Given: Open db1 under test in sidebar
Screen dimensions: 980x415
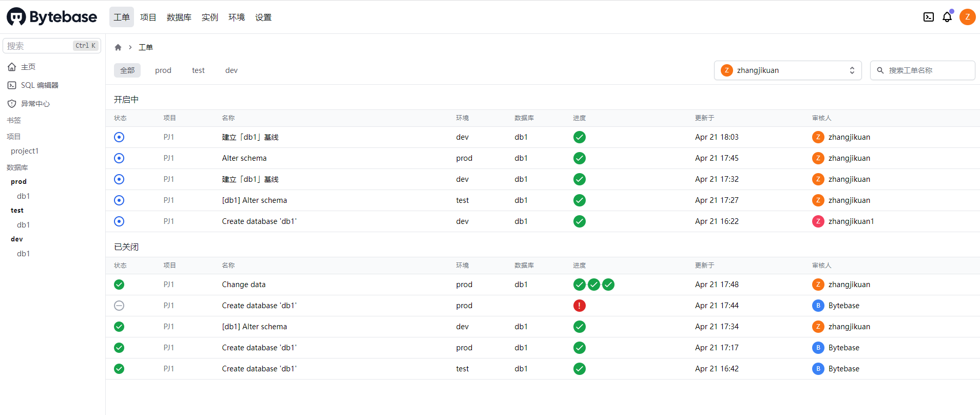Looking at the screenshot, I should 24,225.
